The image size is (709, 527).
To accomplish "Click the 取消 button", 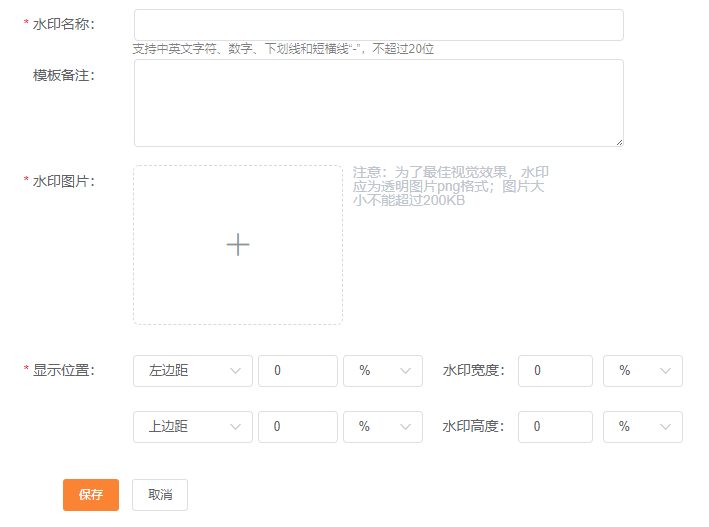I will point(160,495).
